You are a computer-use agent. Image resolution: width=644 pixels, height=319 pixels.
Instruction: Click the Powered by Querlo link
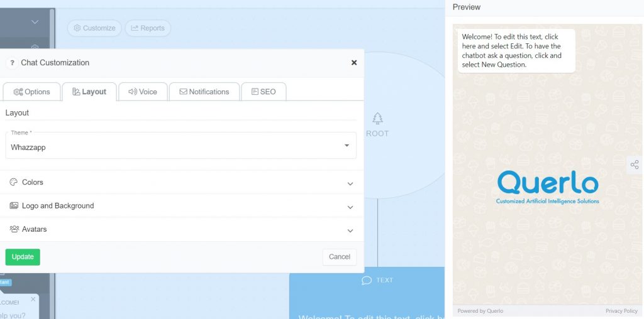(x=480, y=311)
